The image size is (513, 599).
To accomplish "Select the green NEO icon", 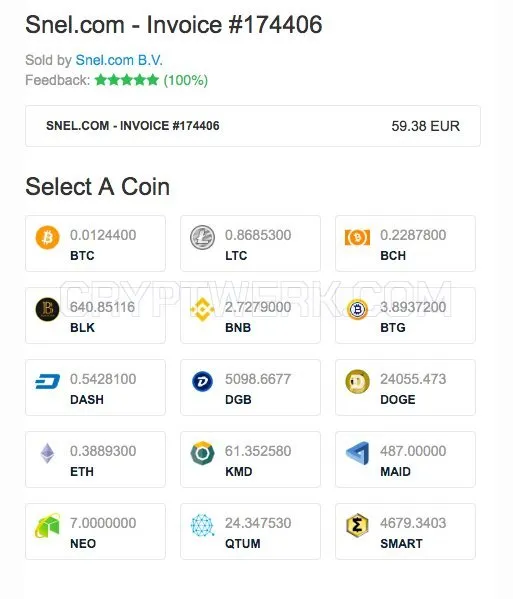I will tap(47, 525).
